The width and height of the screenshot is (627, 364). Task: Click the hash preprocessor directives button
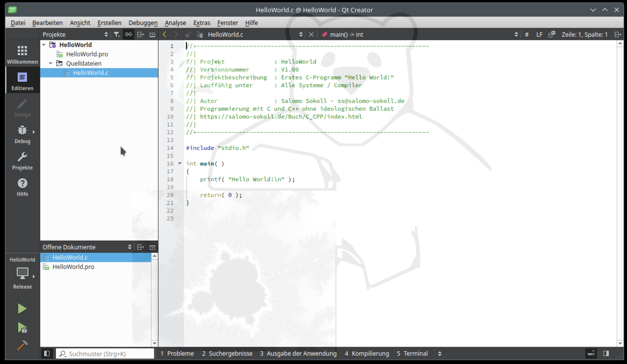(x=527, y=35)
